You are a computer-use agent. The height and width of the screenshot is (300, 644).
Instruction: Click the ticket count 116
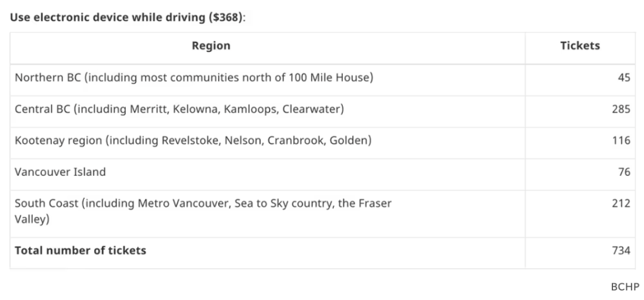click(621, 141)
